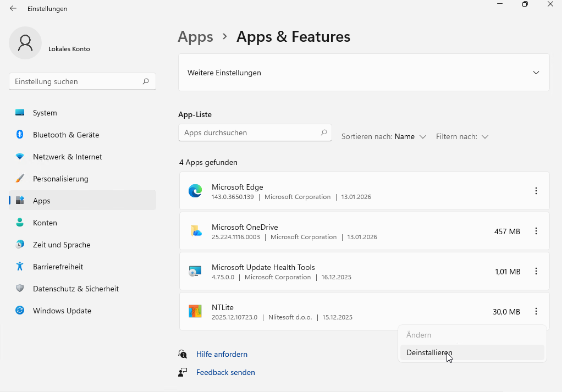The image size is (562, 392).
Task: Focus the Einstellung suchen search field
Action: pos(82,81)
